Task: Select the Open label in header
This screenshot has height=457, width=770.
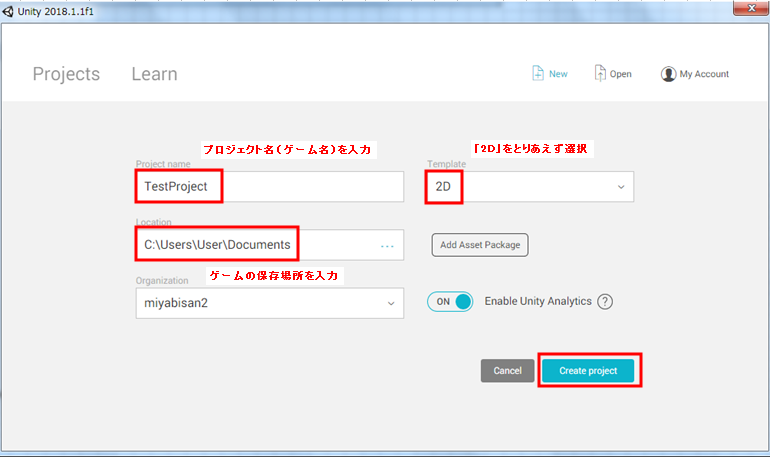Action: 621,74
